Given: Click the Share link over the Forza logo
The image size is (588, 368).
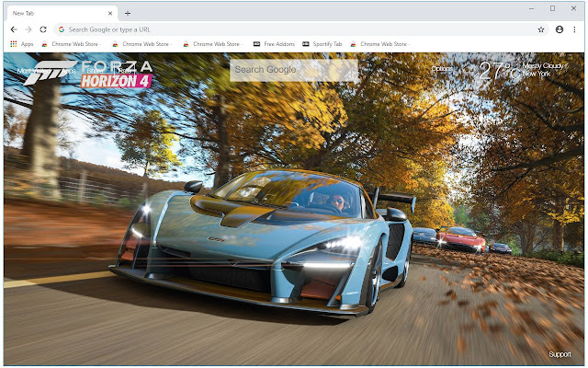Looking at the screenshot, I should coord(95,71).
